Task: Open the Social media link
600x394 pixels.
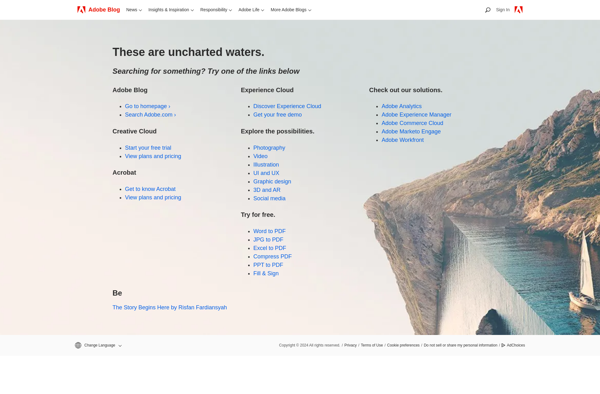Action: click(269, 198)
